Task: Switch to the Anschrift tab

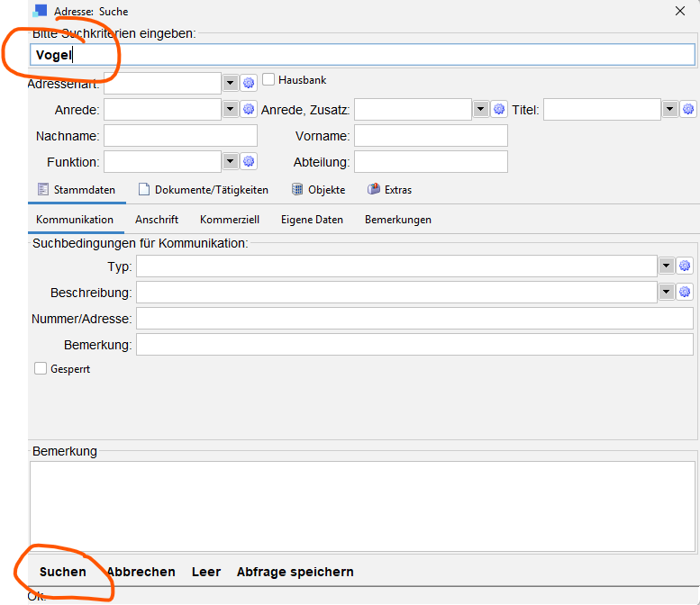Action: point(157,220)
